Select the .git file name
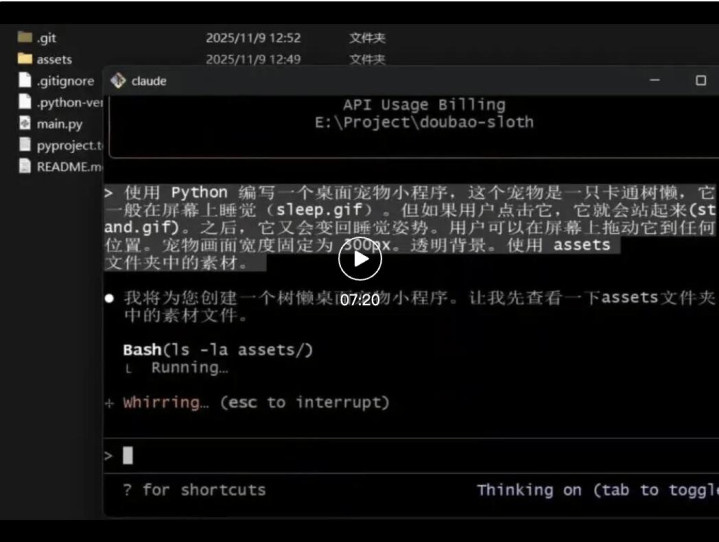The width and height of the screenshot is (719, 542). coord(46,38)
